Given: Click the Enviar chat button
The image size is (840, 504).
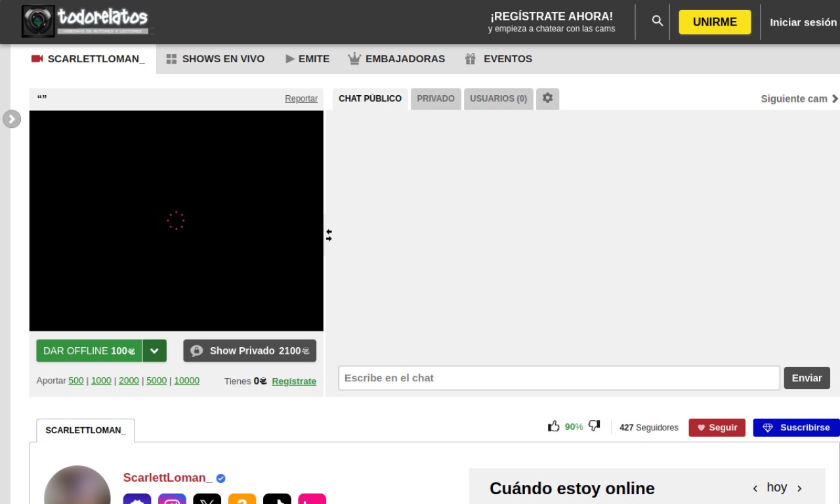Looking at the screenshot, I should pos(807,378).
